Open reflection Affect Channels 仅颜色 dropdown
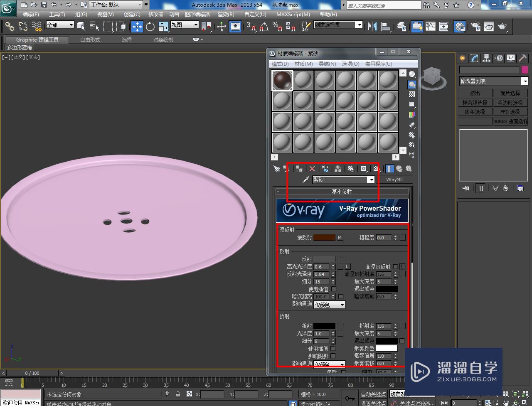The image size is (532, 406). [330, 305]
